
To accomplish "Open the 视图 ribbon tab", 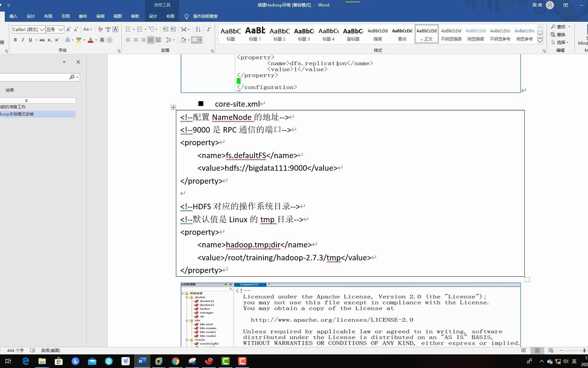I will 117,16.
